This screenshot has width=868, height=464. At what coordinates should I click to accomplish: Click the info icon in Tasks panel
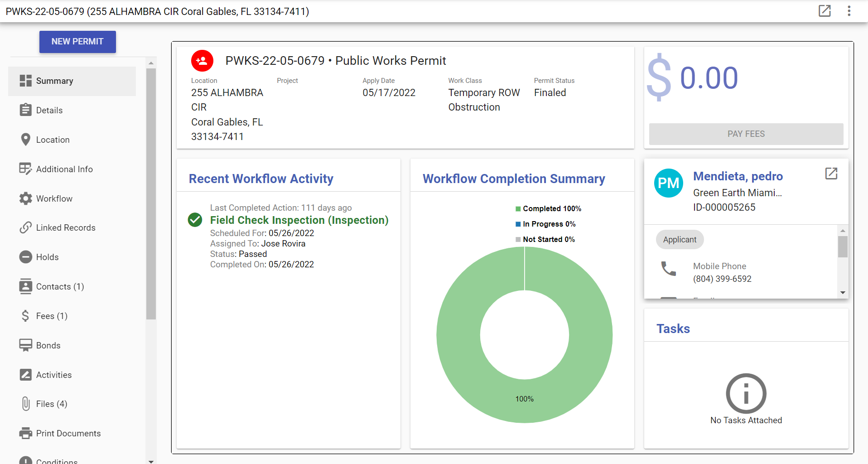pyautogui.click(x=746, y=393)
